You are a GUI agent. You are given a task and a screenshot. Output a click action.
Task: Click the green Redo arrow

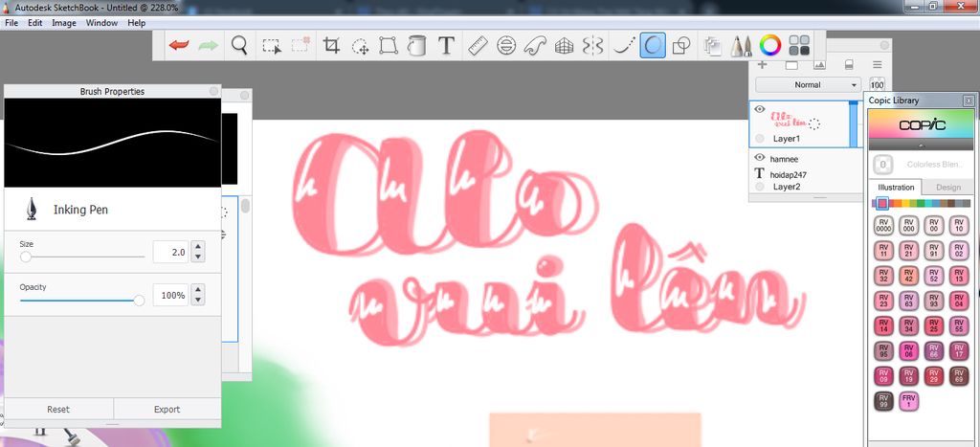click(208, 46)
